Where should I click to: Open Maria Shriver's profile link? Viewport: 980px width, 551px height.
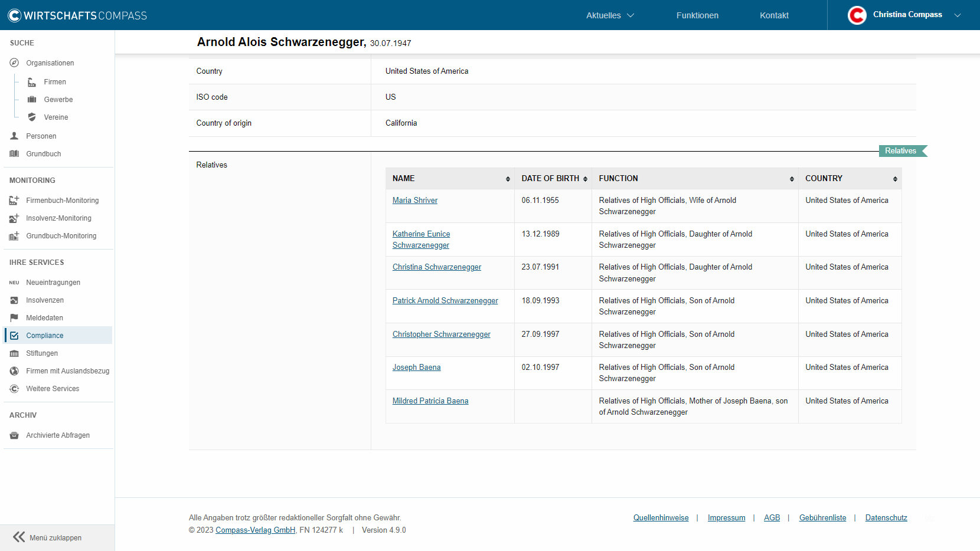415,200
